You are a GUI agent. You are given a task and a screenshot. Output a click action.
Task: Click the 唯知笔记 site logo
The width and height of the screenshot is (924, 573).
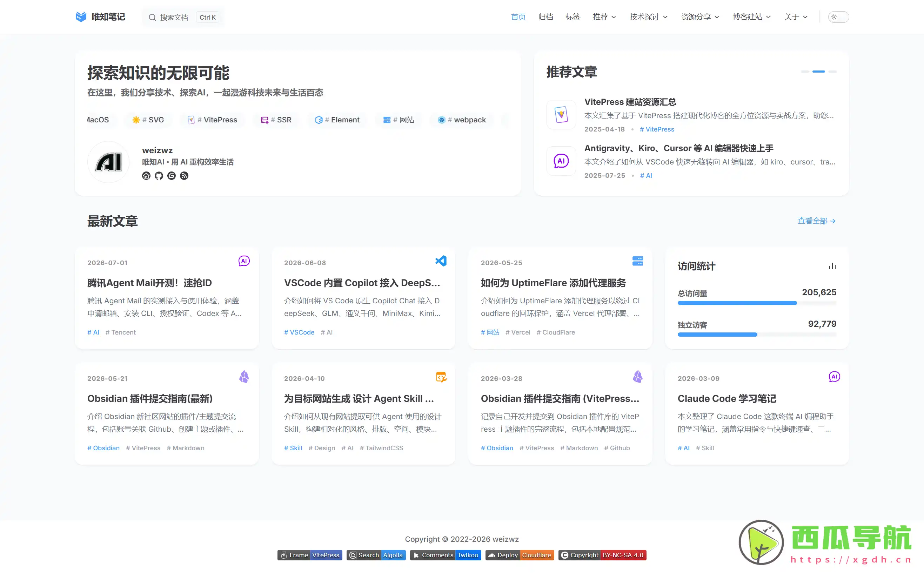(100, 17)
